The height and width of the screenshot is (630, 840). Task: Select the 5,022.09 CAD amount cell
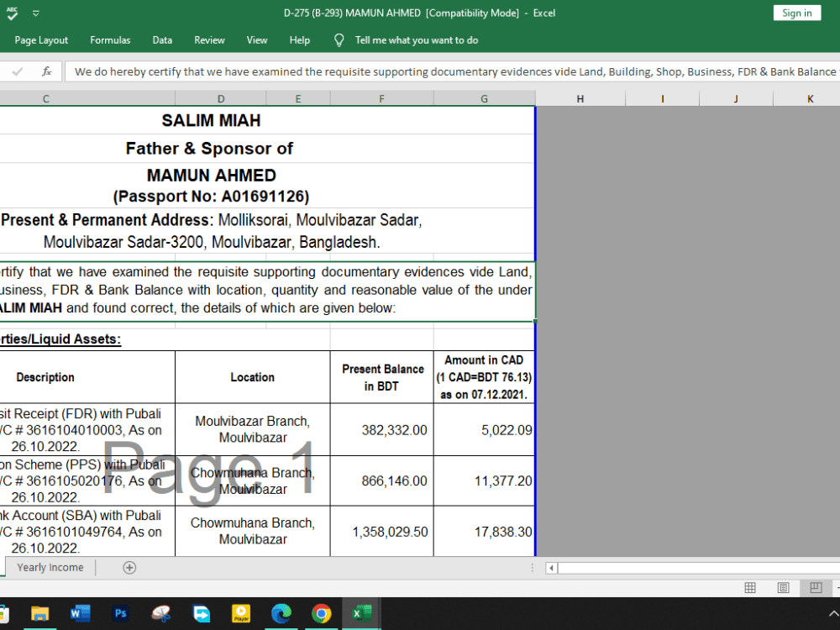(x=484, y=429)
